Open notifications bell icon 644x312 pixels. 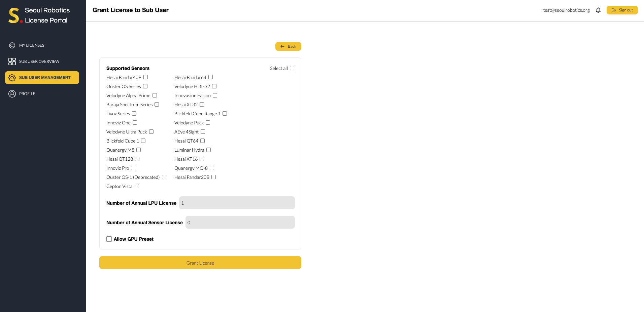click(598, 10)
